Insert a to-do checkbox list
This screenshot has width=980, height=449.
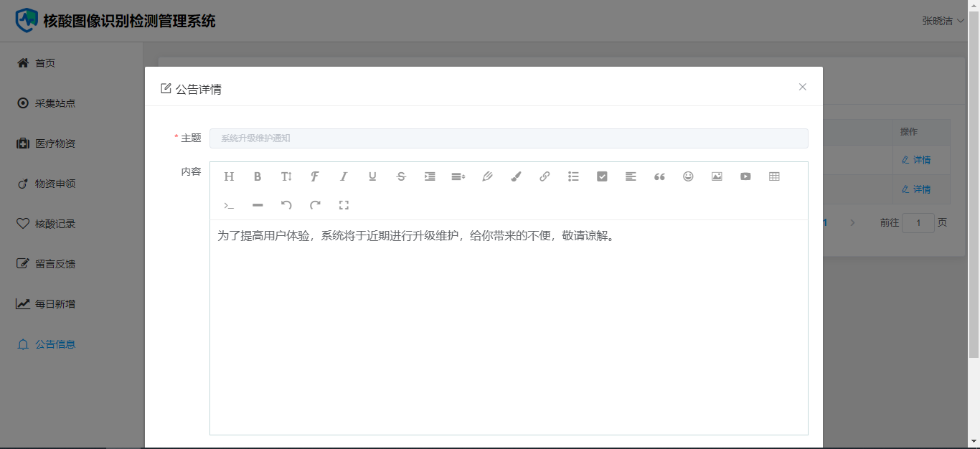pyautogui.click(x=602, y=176)
